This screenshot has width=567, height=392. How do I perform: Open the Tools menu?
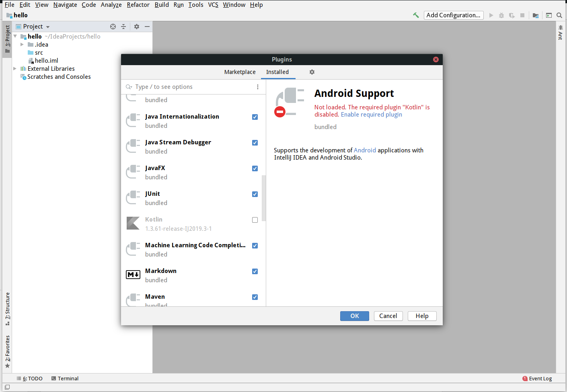tap(196, 5)
